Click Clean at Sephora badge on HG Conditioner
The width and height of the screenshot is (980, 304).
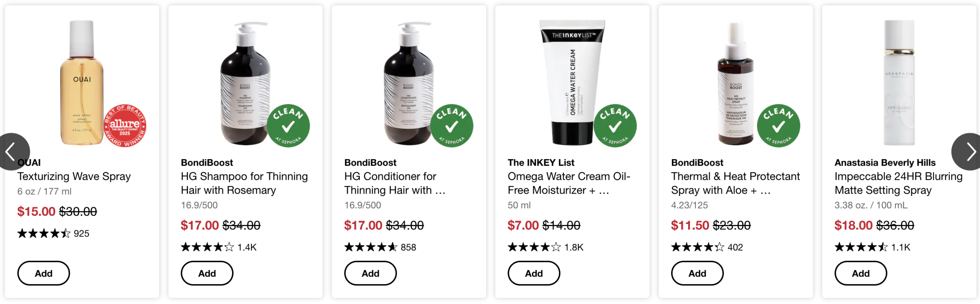pyautogui.click(x=452, y=126)
